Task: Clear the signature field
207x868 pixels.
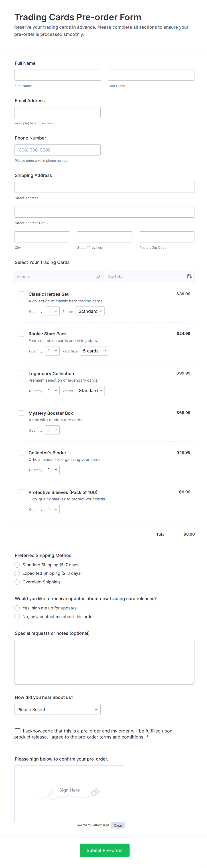Action: [118, 825]
